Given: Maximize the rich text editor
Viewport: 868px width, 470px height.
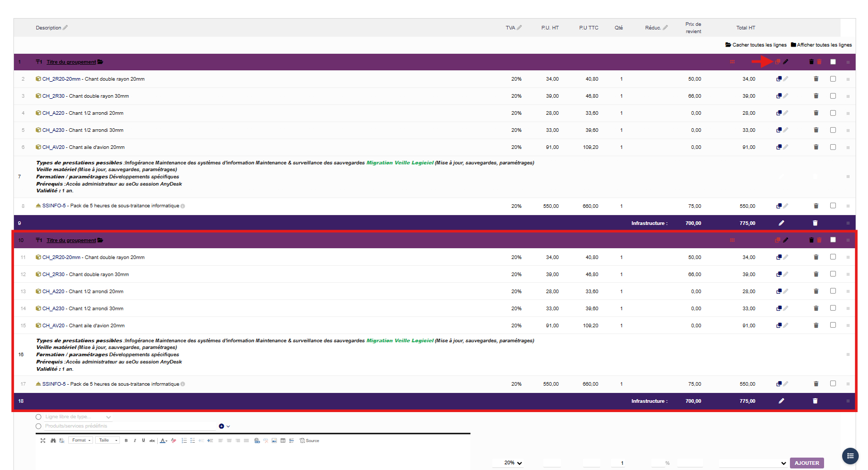Looking at the screenshot, I should click(x=43, y=441).
